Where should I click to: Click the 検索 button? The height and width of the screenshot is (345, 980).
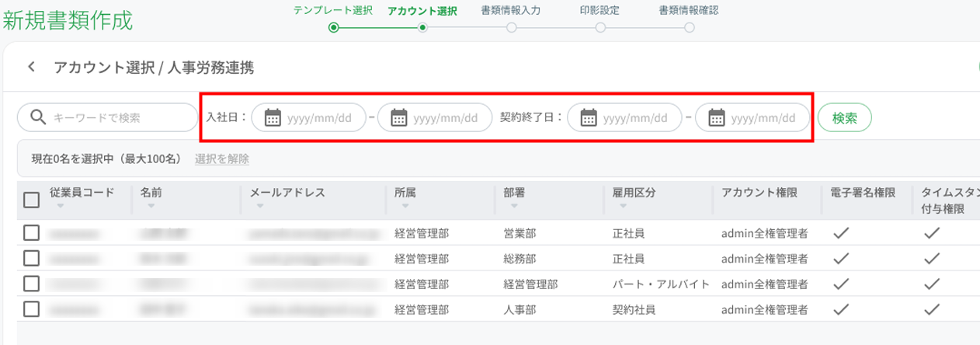click(x=845, y=118)
